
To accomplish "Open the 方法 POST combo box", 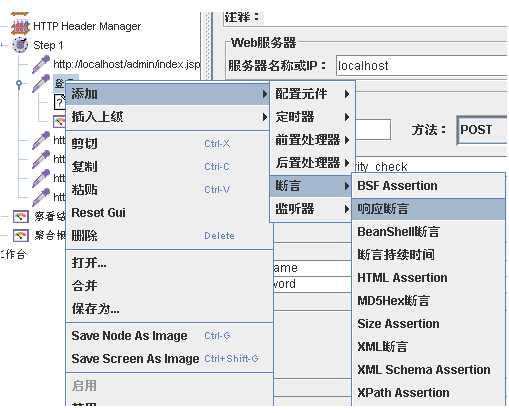I will point(482,130).
